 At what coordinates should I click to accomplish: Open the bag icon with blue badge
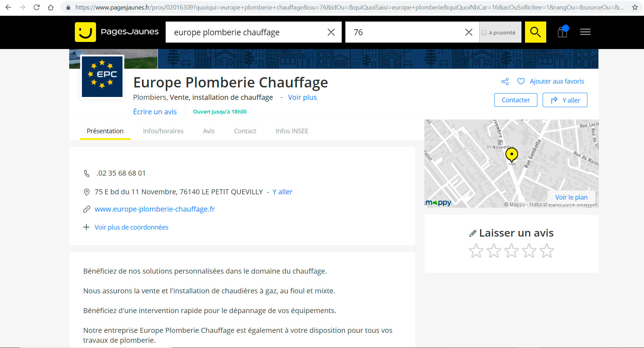[x=563, y=32]
